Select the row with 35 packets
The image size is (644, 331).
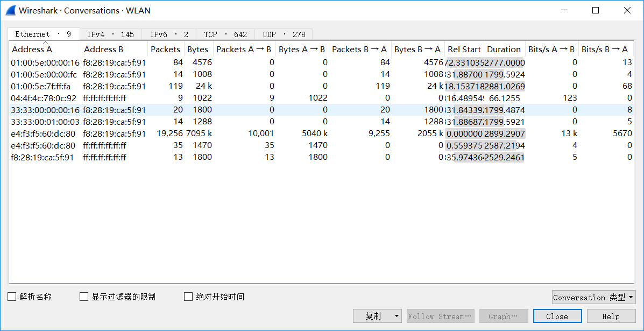[x=322, y=145]
